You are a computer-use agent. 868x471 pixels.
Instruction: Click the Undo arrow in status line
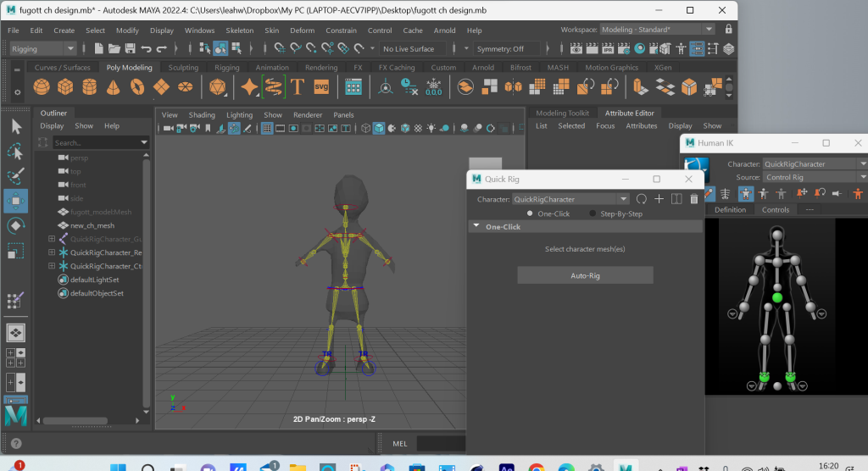[x=146, y=48]
